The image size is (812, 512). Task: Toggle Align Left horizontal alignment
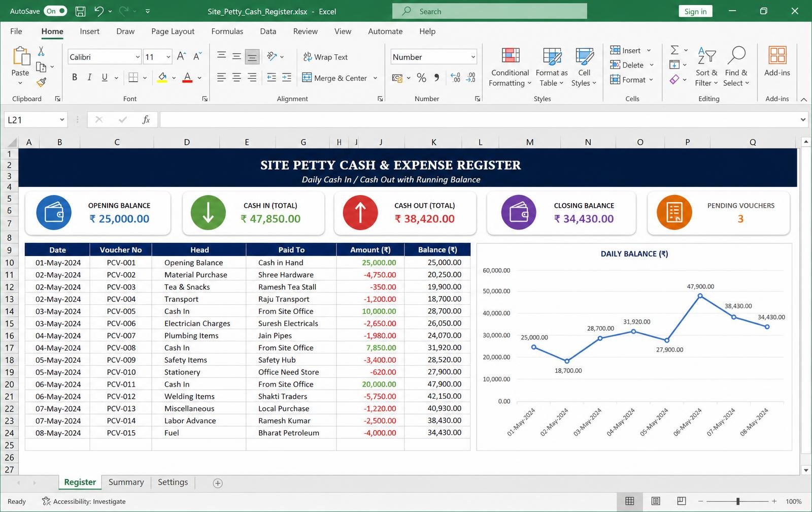[221, 77]
